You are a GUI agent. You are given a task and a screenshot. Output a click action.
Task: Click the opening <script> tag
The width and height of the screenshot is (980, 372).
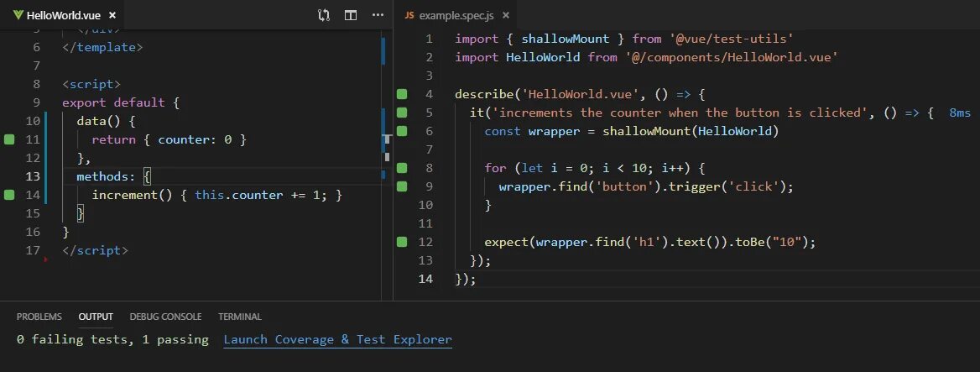tap(92, 84)
